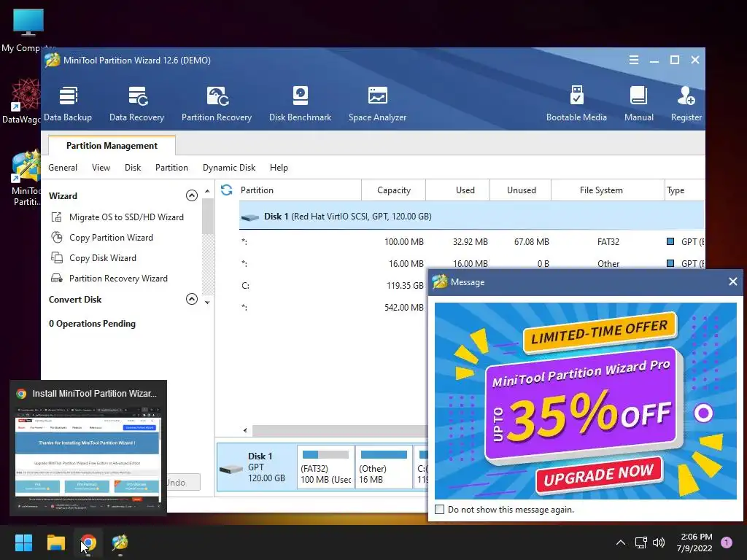Click the UPGRADE NOW banner button
747x560 pixels.
coord(599,474)
